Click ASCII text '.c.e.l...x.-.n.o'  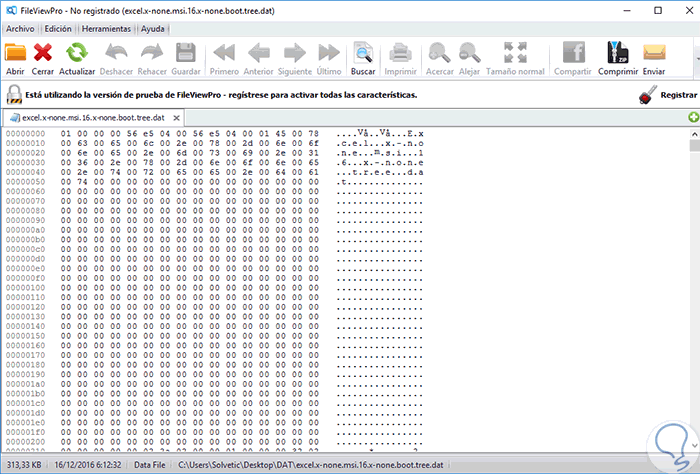(380, 143)
